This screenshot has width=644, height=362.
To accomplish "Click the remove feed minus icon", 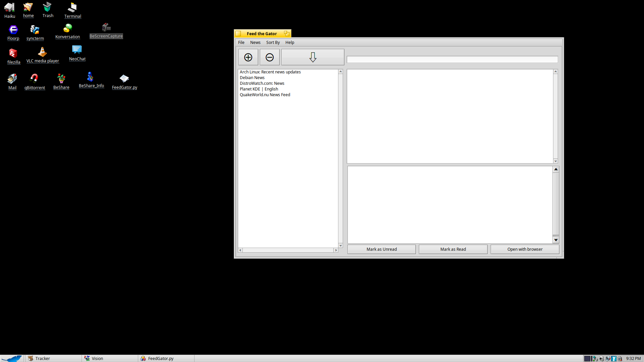I will pyautogui.click(x=270, y=57).
